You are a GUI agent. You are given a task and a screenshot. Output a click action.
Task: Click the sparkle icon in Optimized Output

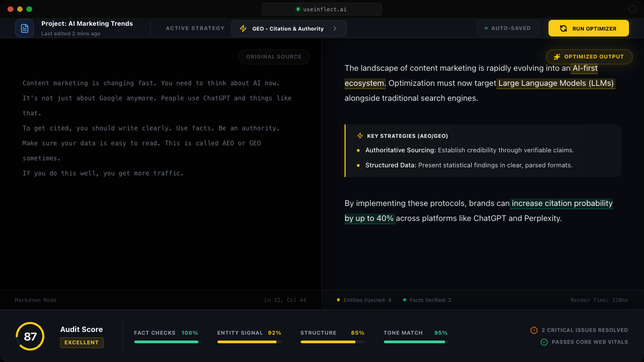[x=557, y=57]
